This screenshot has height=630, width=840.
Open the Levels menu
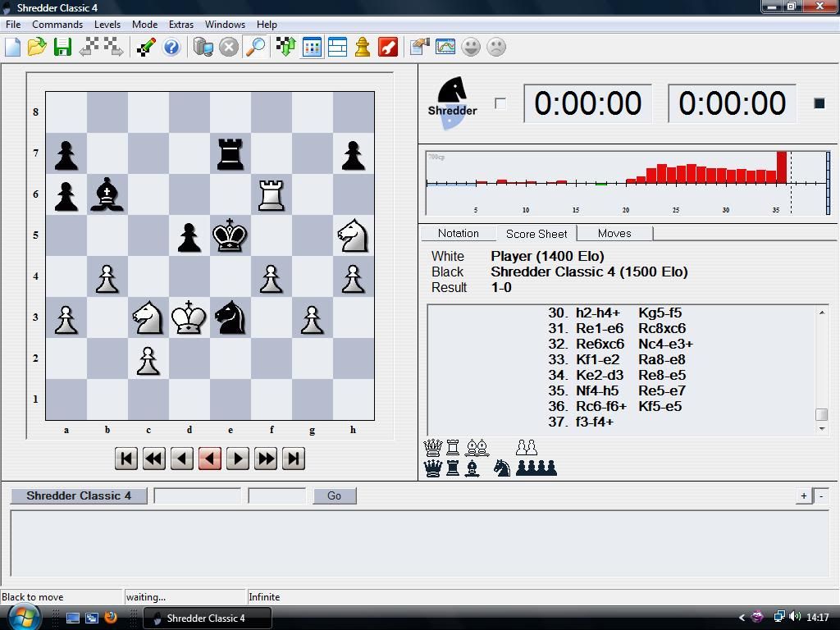coord(107,25)
